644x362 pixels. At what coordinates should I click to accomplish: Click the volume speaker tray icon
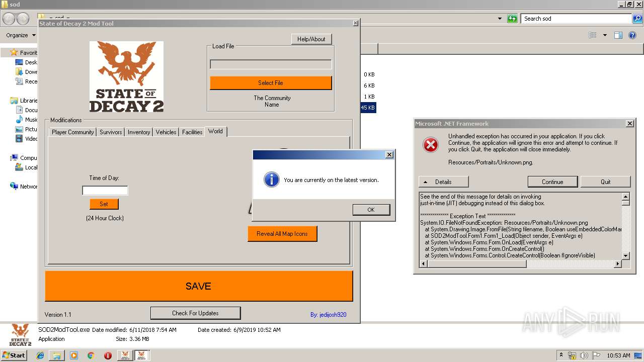click(x=584, y=355)
